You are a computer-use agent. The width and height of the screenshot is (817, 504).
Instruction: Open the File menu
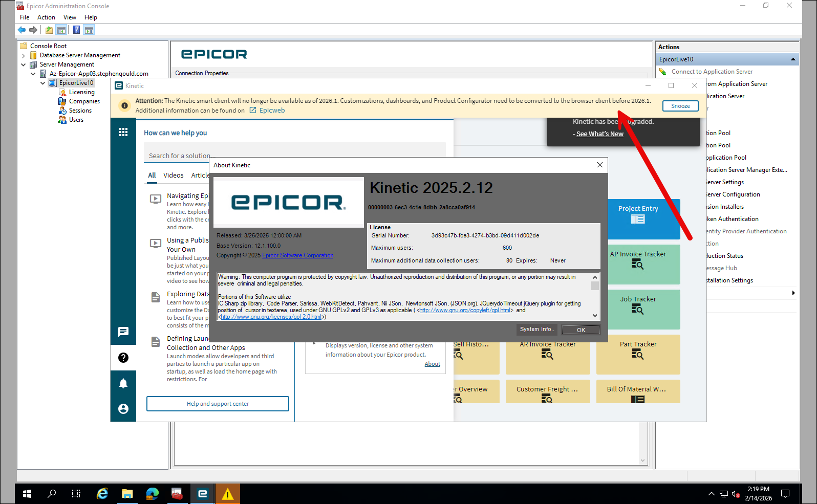[x=25, y=17]
